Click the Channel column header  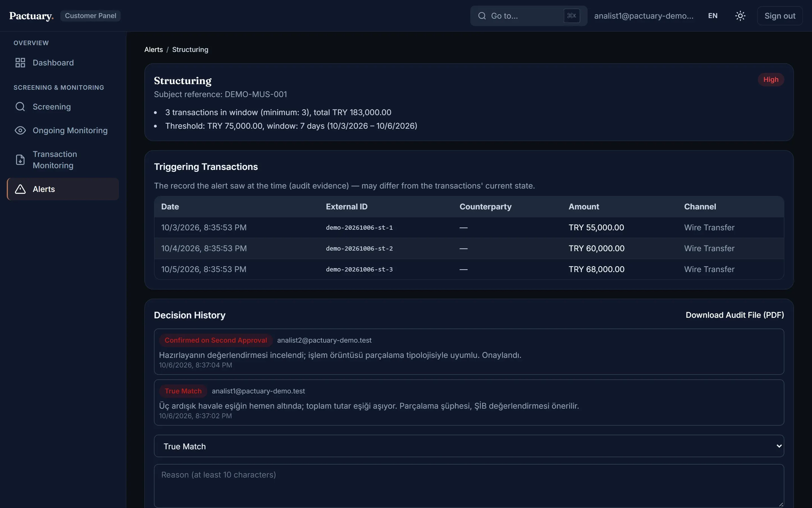(700, 207)
